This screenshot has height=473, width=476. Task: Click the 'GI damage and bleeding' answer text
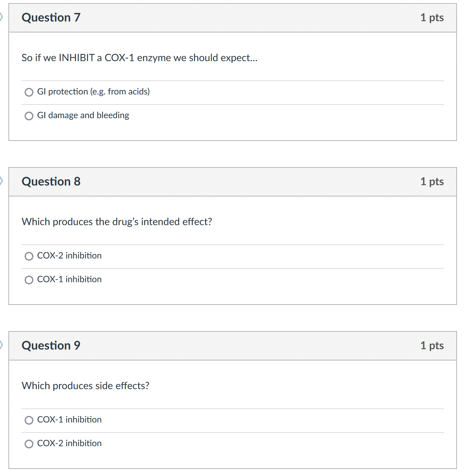point(83,115)
